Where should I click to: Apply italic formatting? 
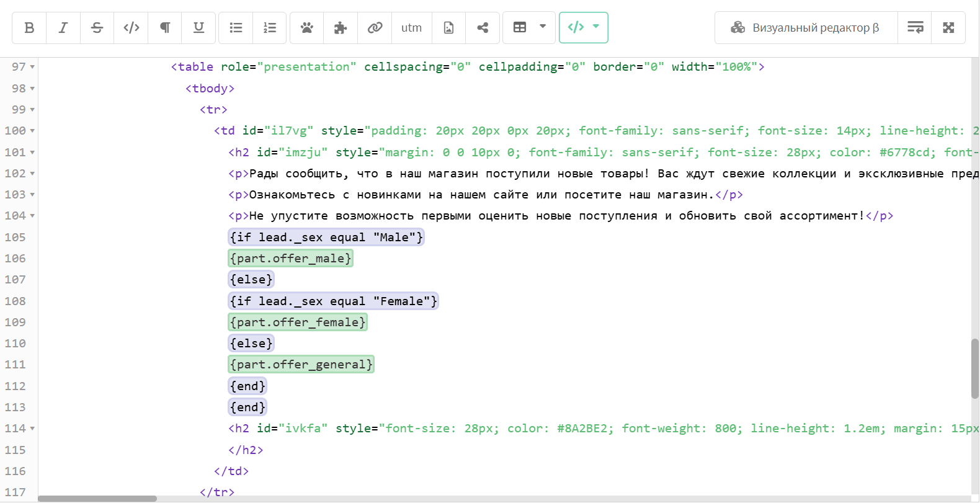point(63,28)
